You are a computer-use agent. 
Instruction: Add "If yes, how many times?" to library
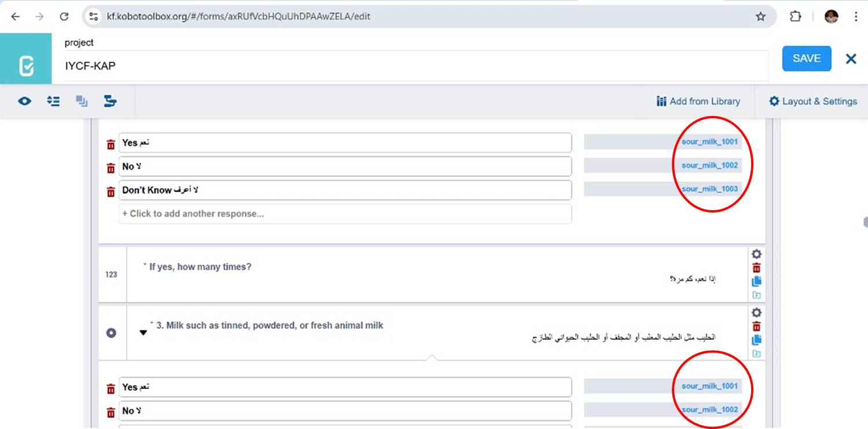tap(756, 295)
